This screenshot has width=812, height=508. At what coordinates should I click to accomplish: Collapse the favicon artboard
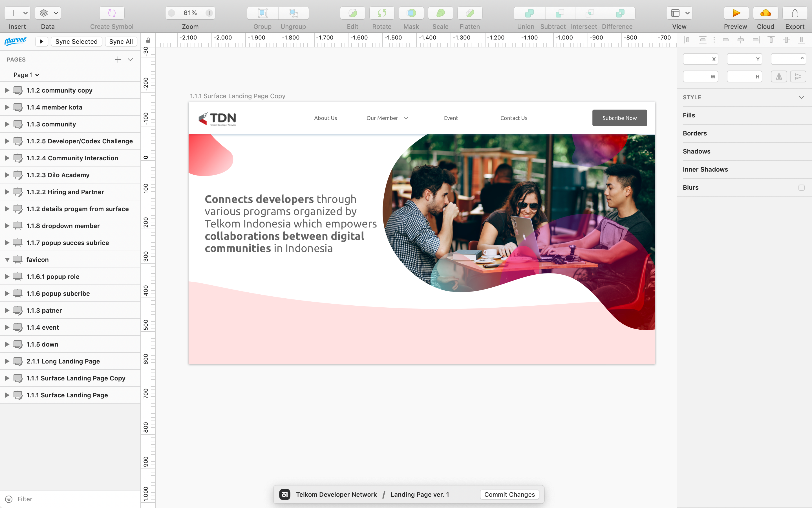tap(7, 259)
